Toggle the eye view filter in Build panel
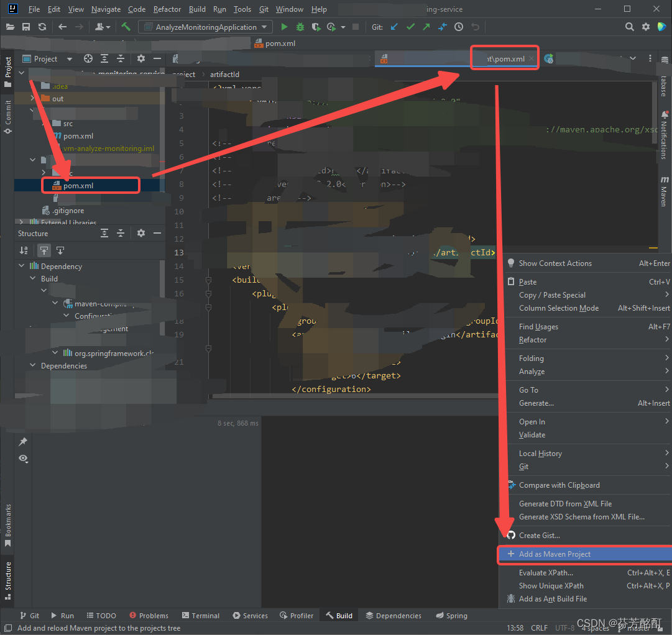 click(23, 459)
